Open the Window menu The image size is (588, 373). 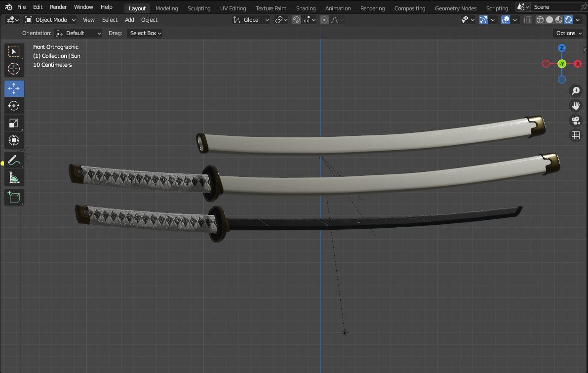point(83,7)
